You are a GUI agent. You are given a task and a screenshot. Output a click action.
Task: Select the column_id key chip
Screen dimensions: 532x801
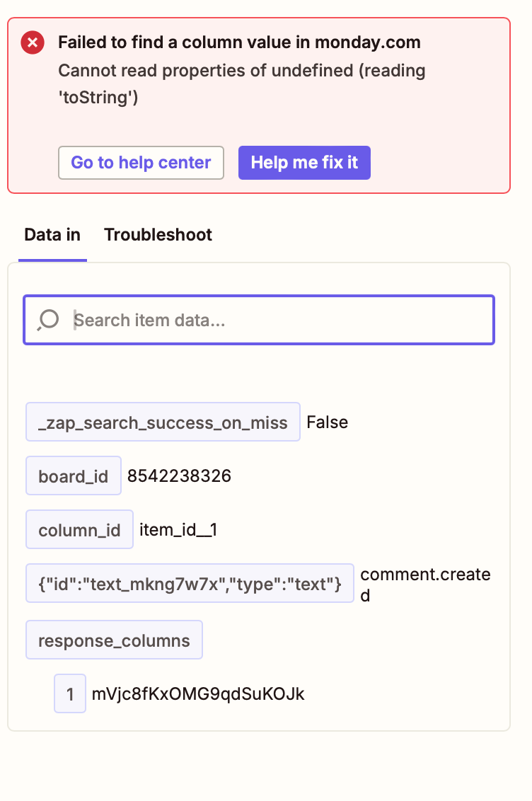(80, 530)
